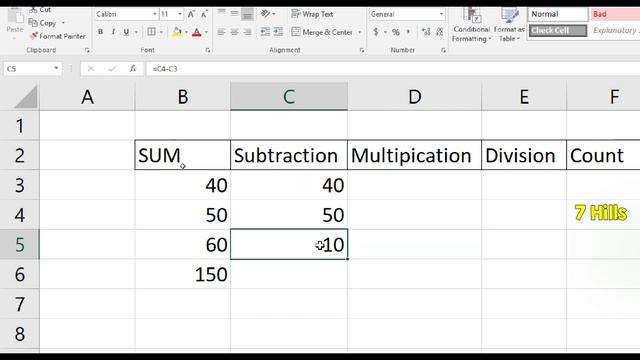Screen dimensions: 640x360
Task: Toggle Underline formatting
Action: [x=126, y=32]
